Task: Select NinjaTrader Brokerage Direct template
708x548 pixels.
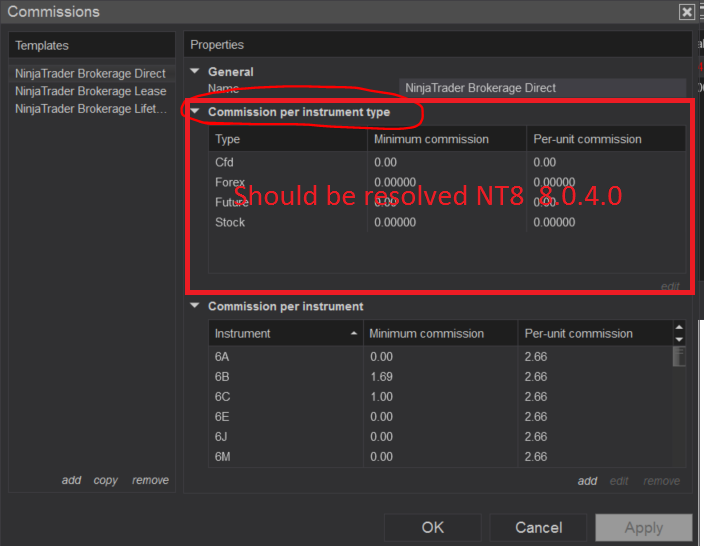Action: [92, 73]
